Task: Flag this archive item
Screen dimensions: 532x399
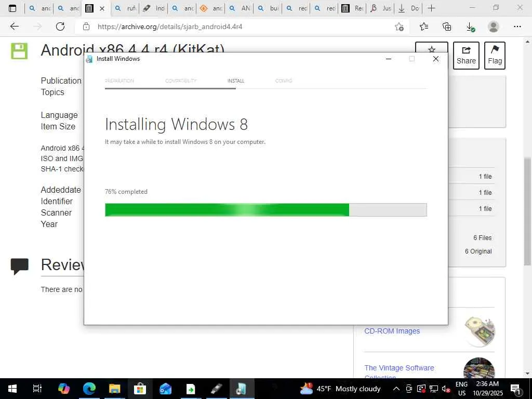Action: click(495, 56)
